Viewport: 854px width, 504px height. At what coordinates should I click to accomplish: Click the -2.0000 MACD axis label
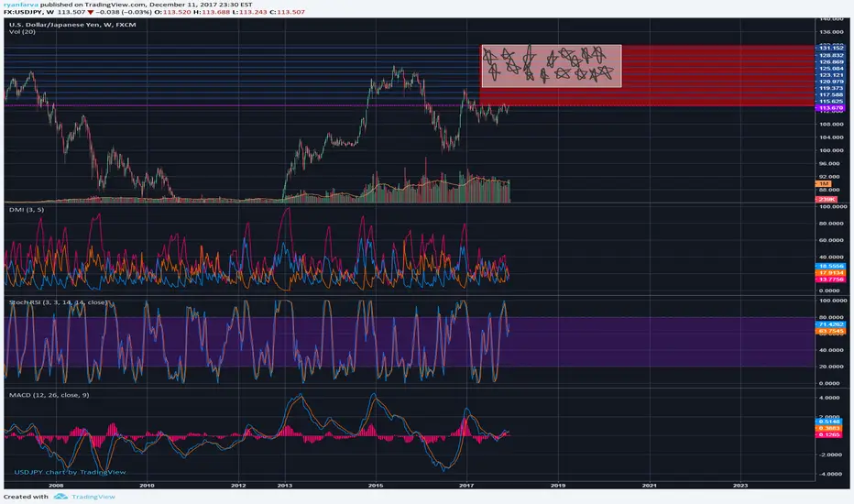click(831, 455)
